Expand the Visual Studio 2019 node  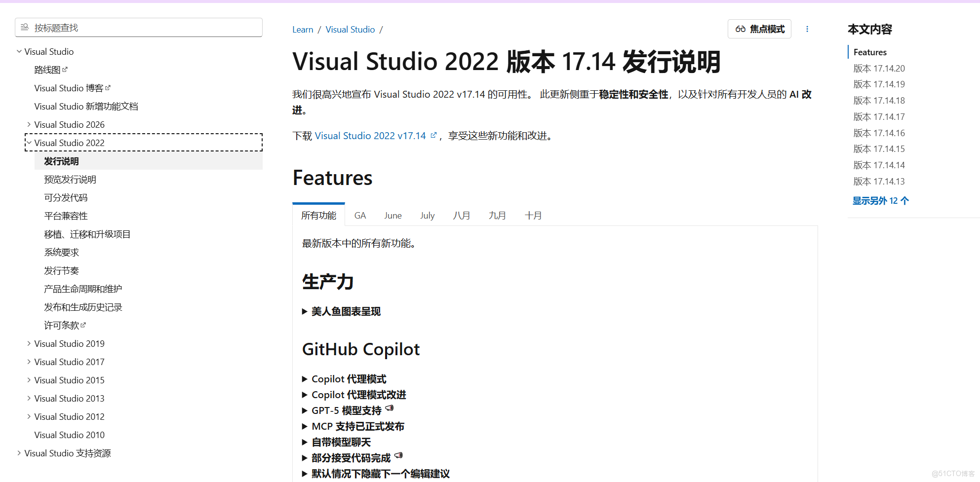tap(29, 343)
